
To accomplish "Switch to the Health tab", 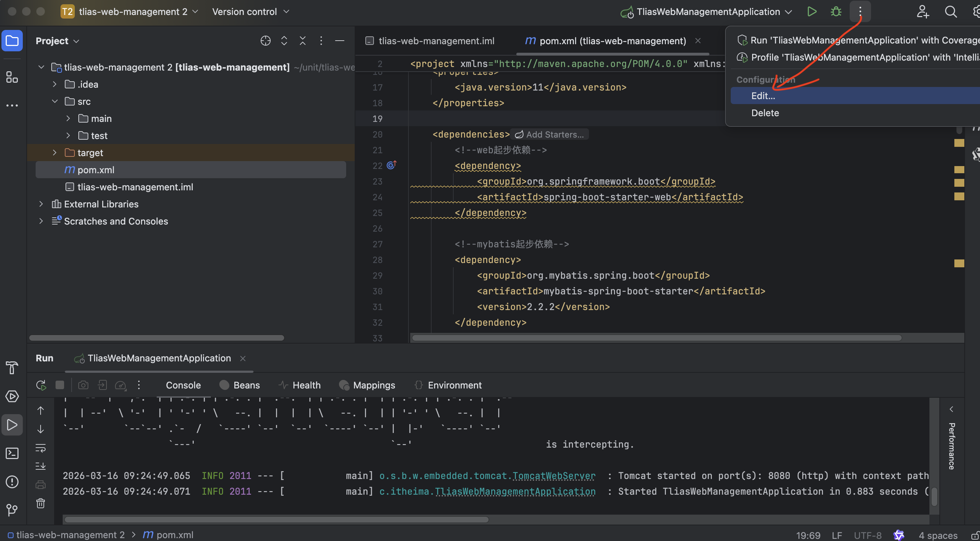I will point(299,385).
